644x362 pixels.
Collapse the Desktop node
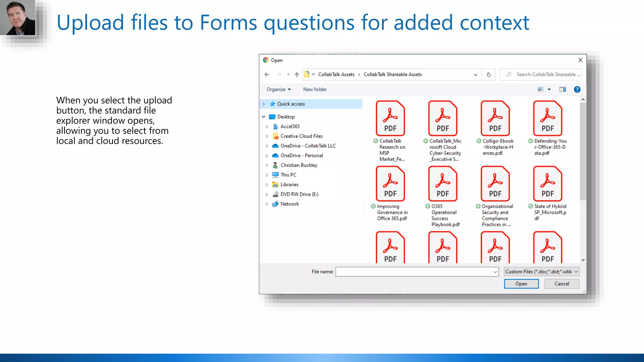click(264, 117)
